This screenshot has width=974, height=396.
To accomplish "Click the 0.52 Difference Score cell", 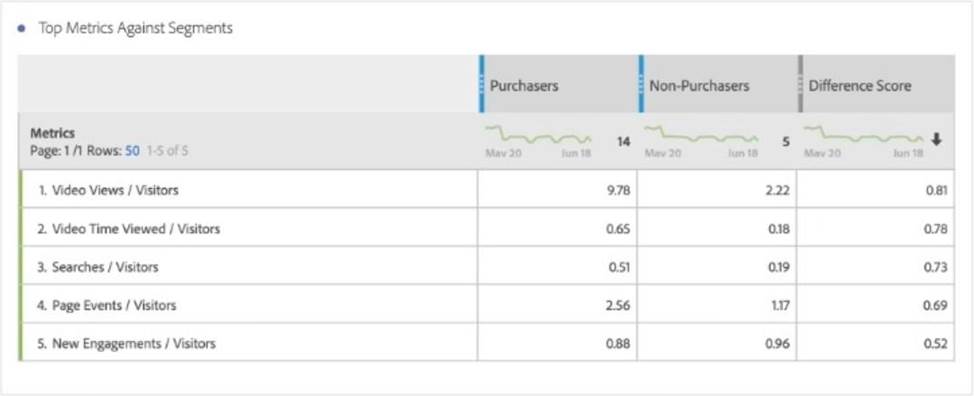I will click(876, 343).
